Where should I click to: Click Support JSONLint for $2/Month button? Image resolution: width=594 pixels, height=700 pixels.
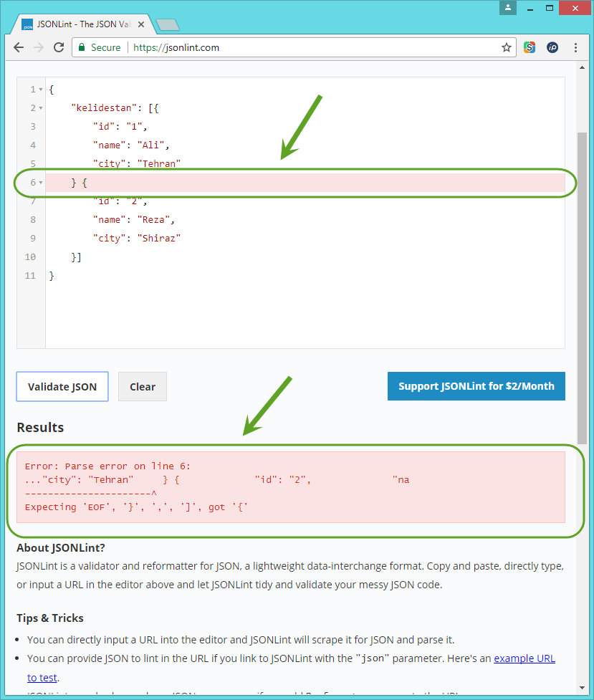[476, 386]
